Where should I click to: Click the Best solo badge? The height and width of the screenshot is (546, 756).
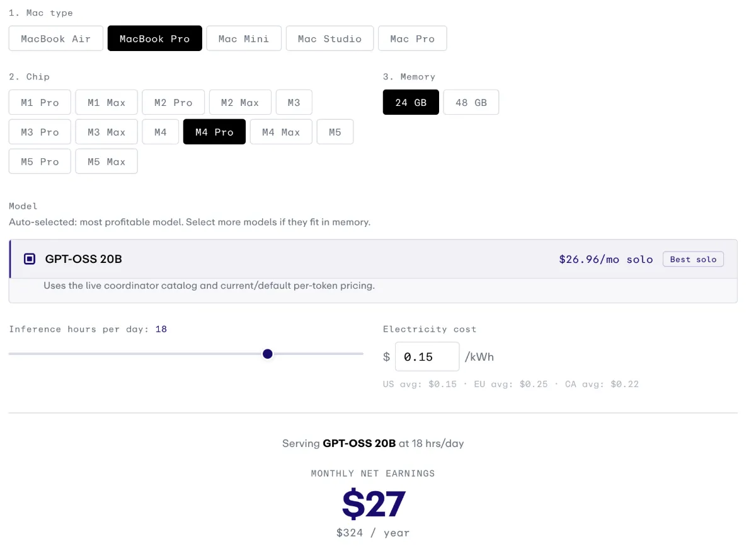click(693, 259)
